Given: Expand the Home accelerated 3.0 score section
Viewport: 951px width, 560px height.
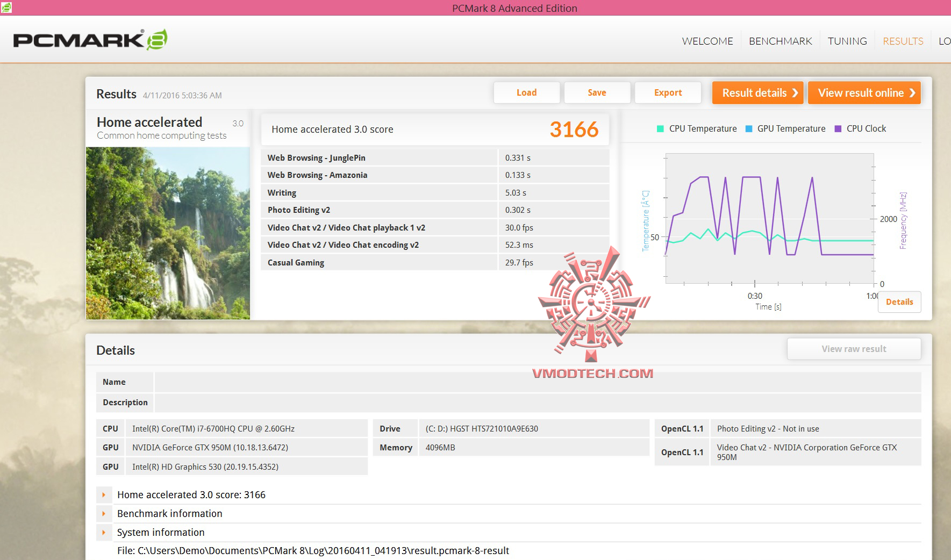Looking at the screenshot, I should 104,495.
